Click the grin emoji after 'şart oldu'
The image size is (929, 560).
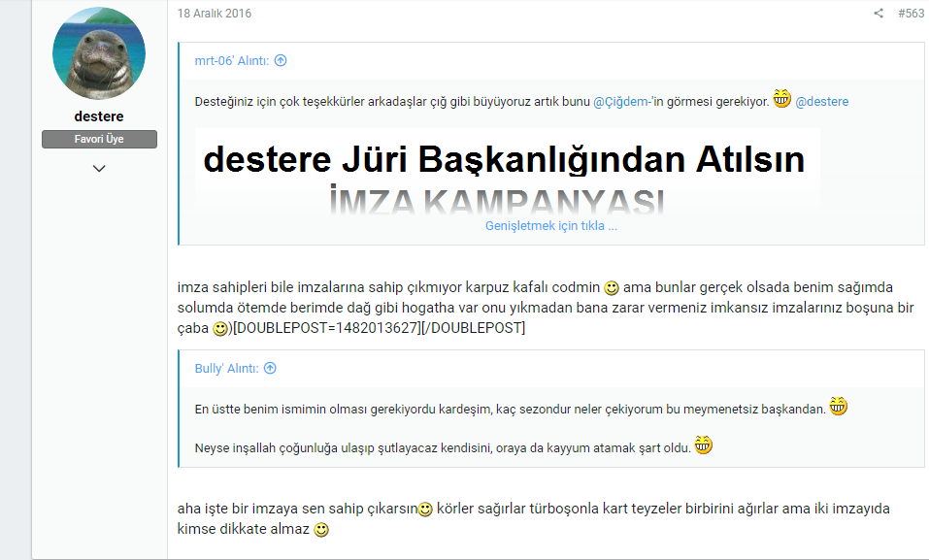(x=704, y=445)
